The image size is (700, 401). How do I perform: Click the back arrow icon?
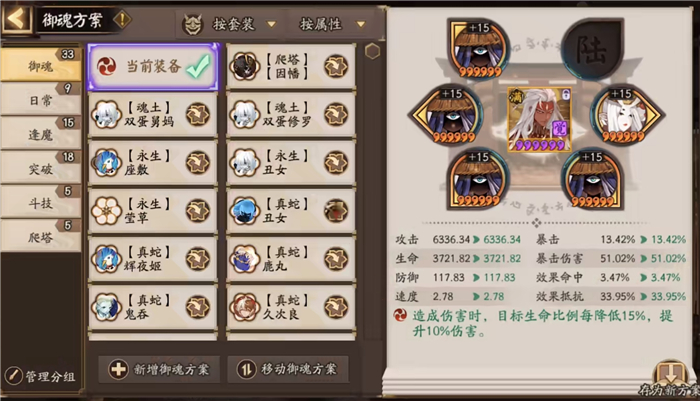[17, 19]
